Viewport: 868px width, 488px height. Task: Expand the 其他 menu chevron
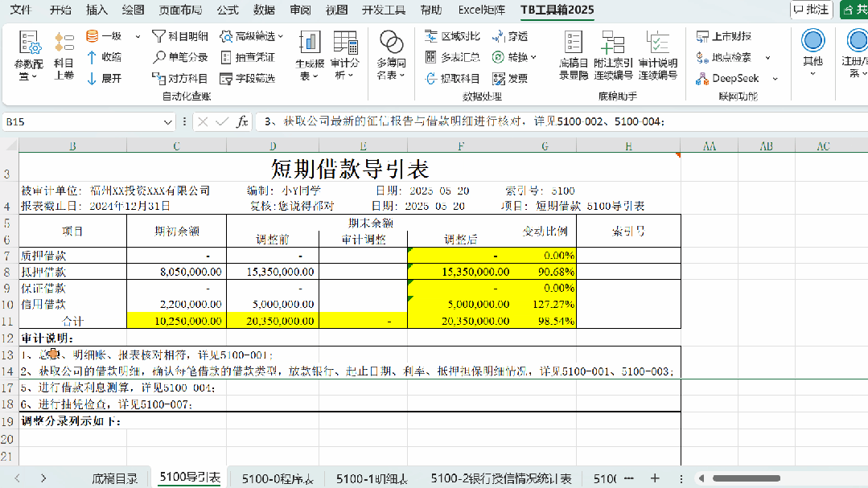coord(812,74)
